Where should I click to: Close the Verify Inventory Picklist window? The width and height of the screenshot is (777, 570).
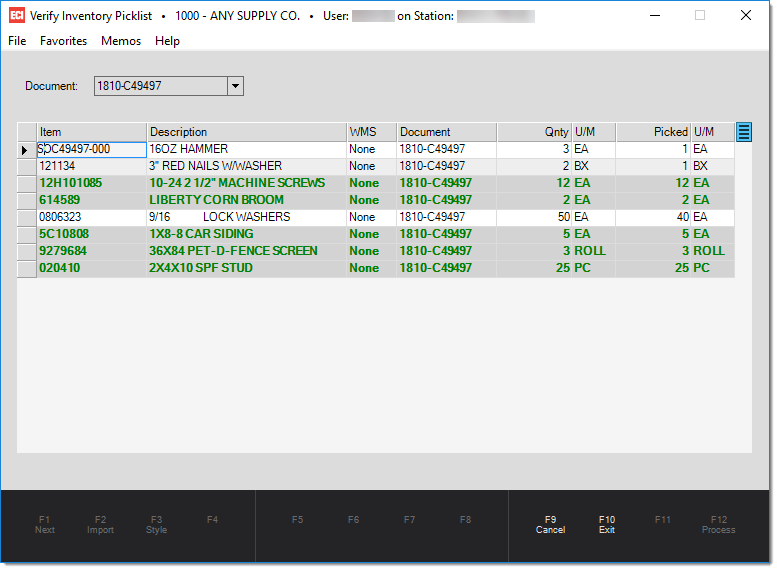745,15
